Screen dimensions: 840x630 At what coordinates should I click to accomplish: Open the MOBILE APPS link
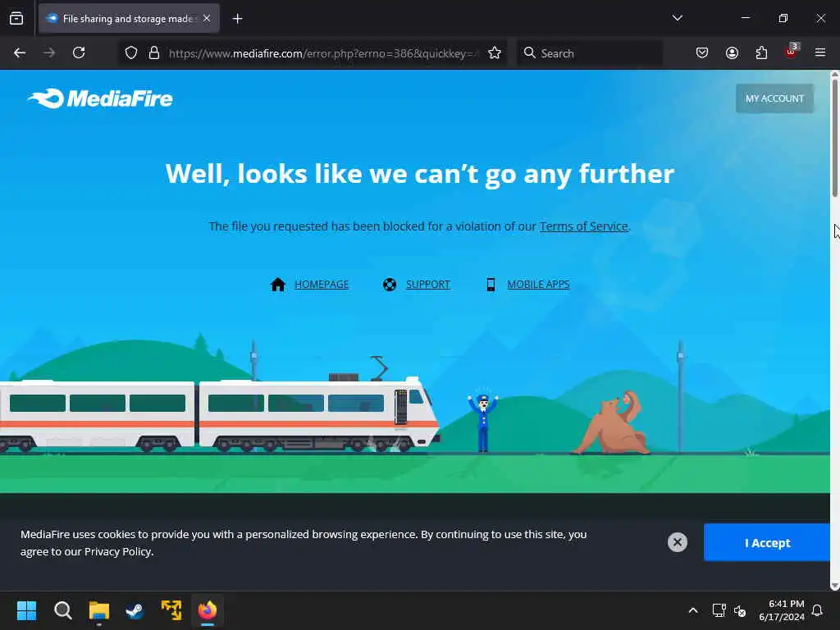click(538, 285)
